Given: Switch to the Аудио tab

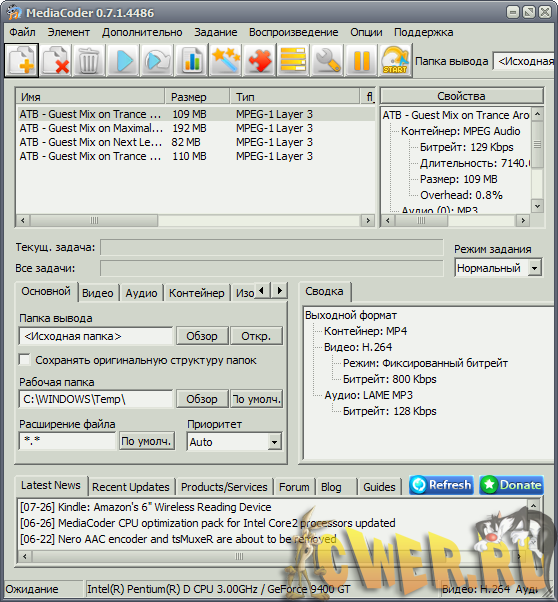Looking at the screenshot, I should [x=141, y=293].
